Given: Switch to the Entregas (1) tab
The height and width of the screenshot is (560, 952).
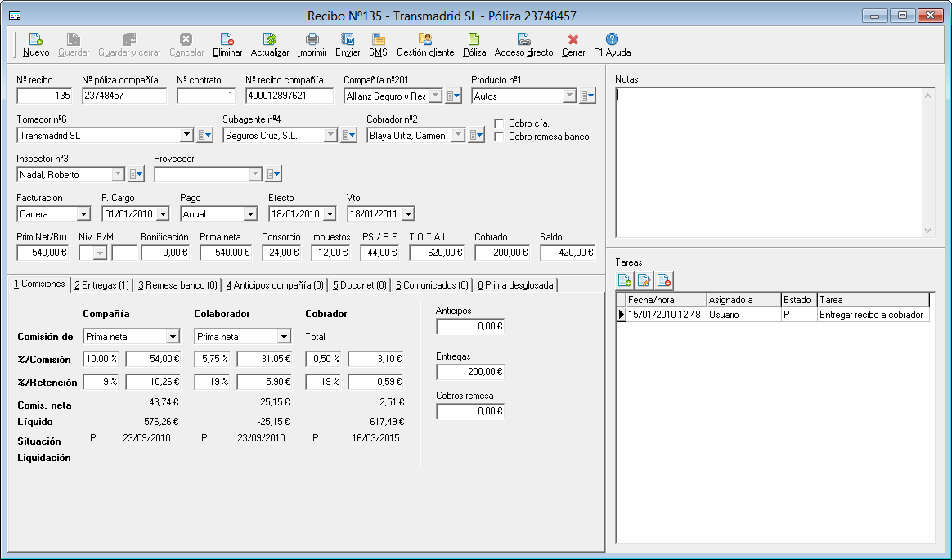Looking at the screenshot, I should pyautogui.click(x=101, y=285).
